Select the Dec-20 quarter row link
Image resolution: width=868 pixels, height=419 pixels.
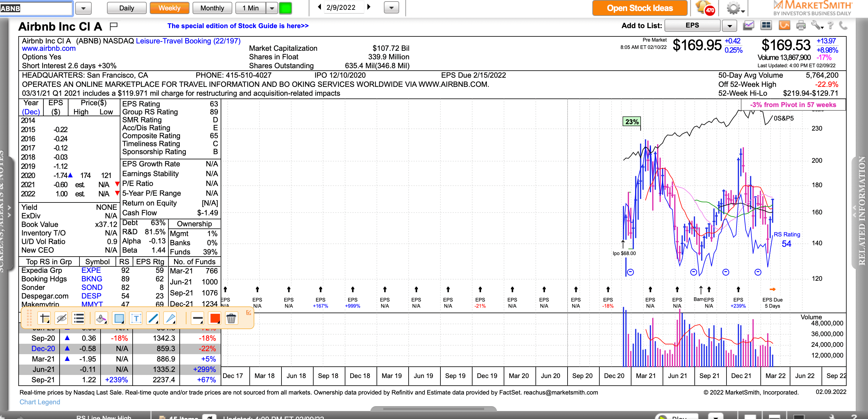coord(43,349)
